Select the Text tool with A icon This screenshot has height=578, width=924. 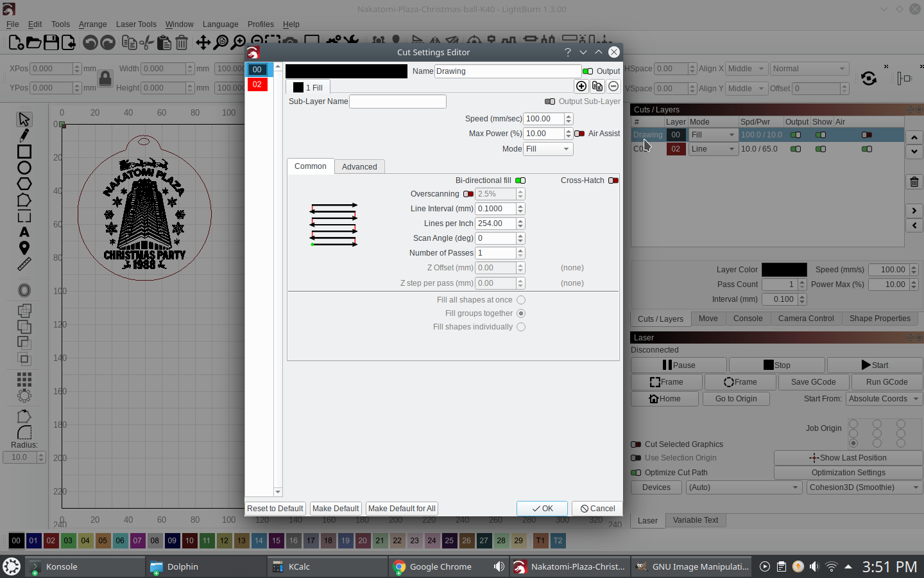(x=24, y=232)
